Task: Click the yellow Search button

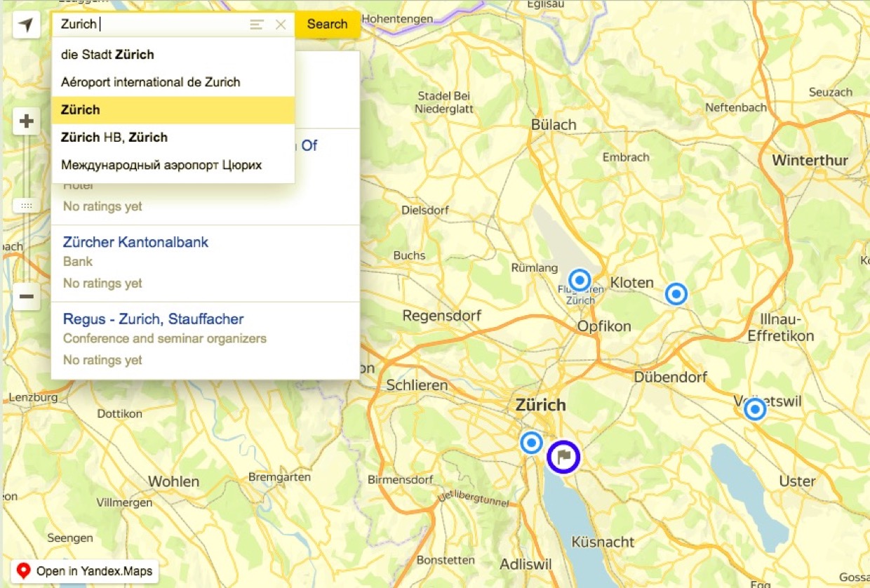Action: (x=327, y=25)
